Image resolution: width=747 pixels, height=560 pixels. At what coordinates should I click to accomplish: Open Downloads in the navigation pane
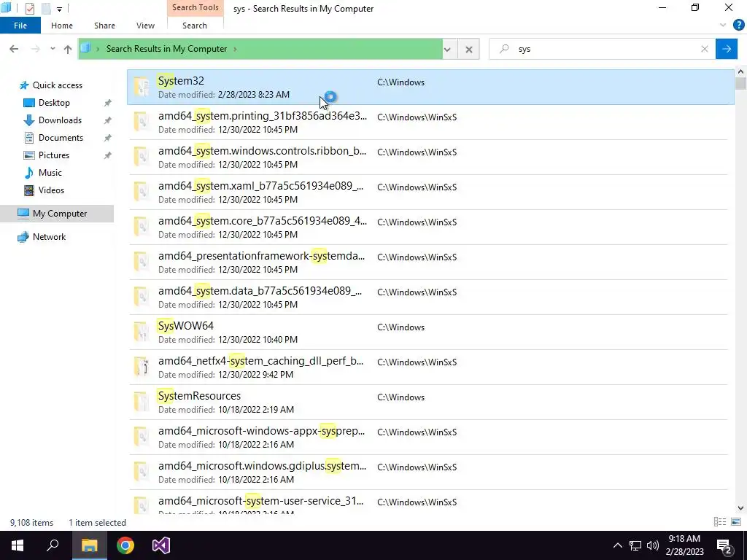[60, 120]
